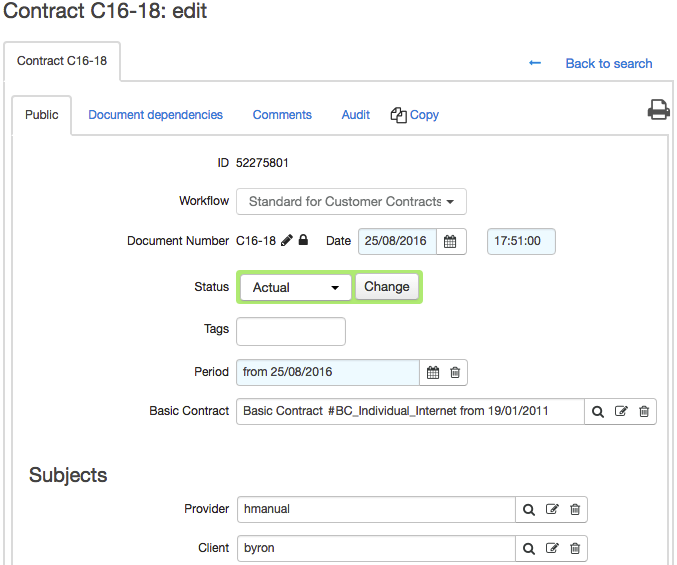
Task: Click the printer icon
Action: click(658, 109)
